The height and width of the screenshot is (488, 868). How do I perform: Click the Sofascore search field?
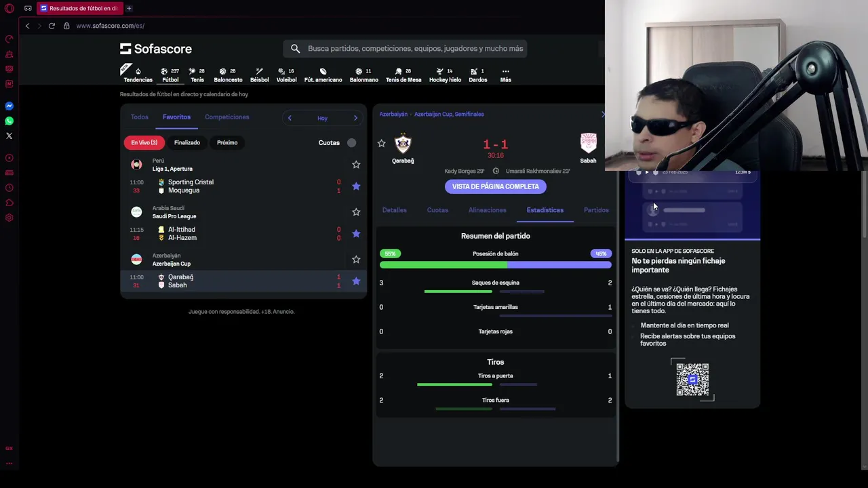pos(406,49)
